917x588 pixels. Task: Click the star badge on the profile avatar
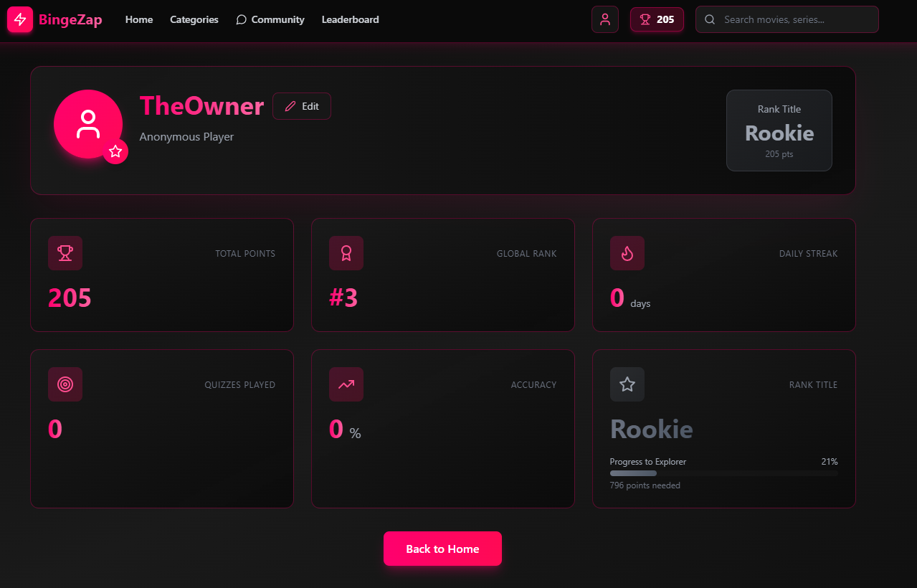point(115,151)
